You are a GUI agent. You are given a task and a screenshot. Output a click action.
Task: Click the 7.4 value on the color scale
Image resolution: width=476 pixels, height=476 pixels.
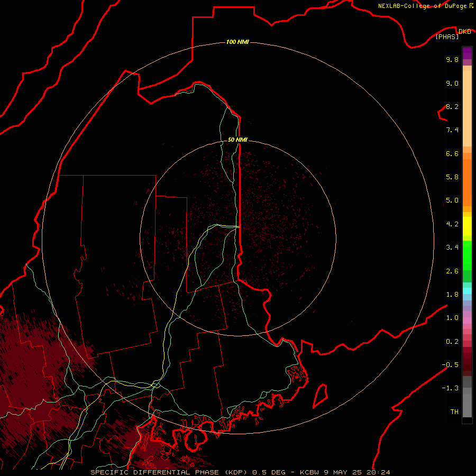[452, 130]
